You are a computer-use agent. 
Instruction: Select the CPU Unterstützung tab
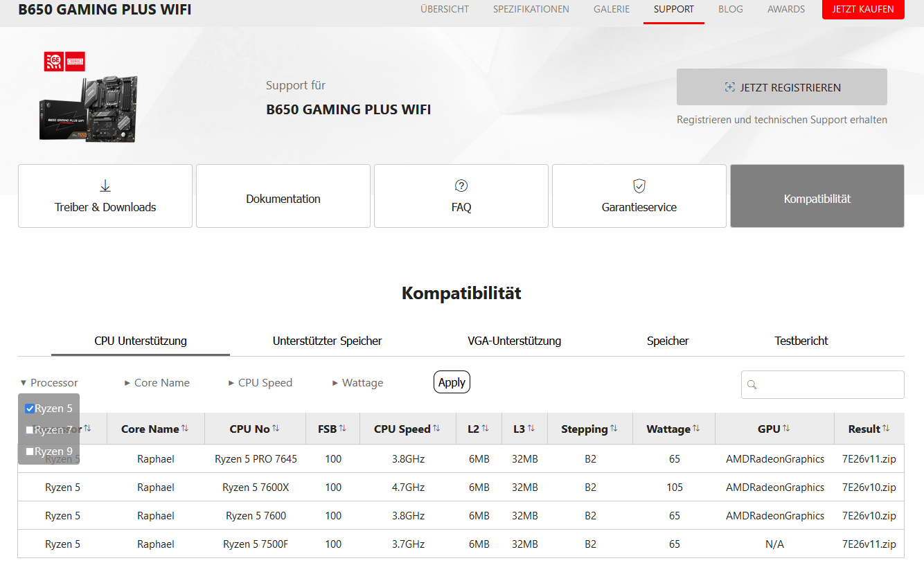point(141,341)
